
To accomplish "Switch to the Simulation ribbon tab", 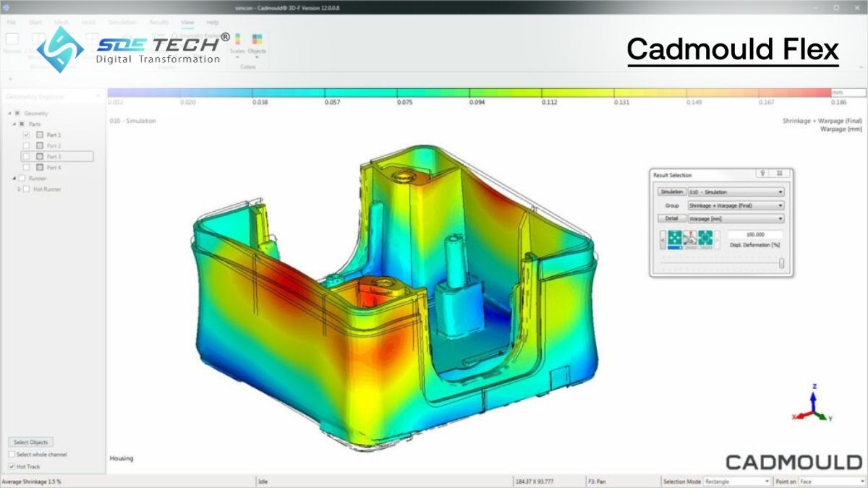I will coord(122,22).
